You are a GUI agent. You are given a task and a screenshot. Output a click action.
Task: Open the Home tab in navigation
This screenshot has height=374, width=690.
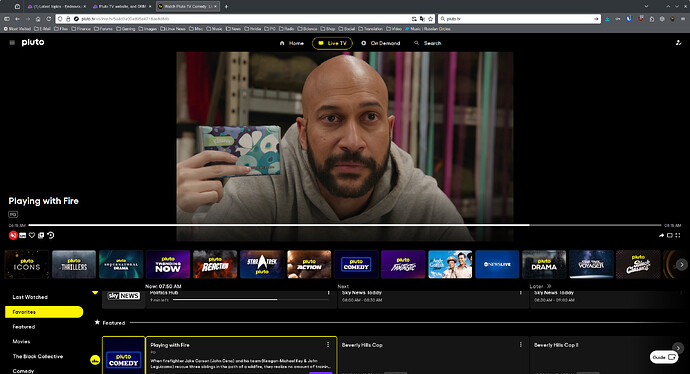(292, 43)
